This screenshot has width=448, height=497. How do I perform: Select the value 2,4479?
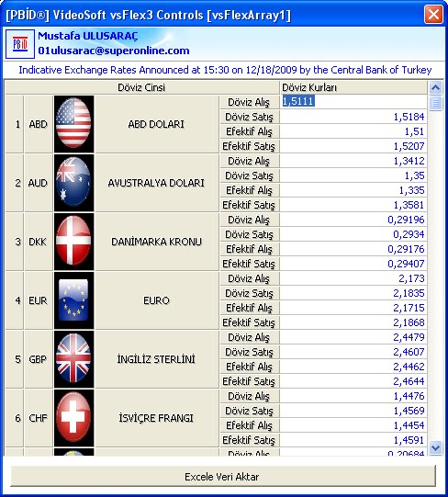point(353,337)
